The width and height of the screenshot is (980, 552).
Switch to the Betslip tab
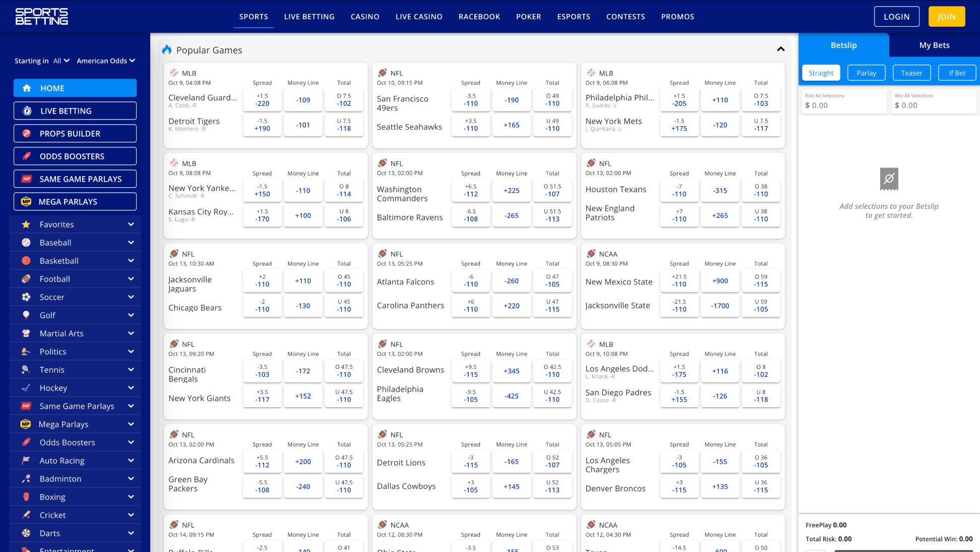(844, 45)
